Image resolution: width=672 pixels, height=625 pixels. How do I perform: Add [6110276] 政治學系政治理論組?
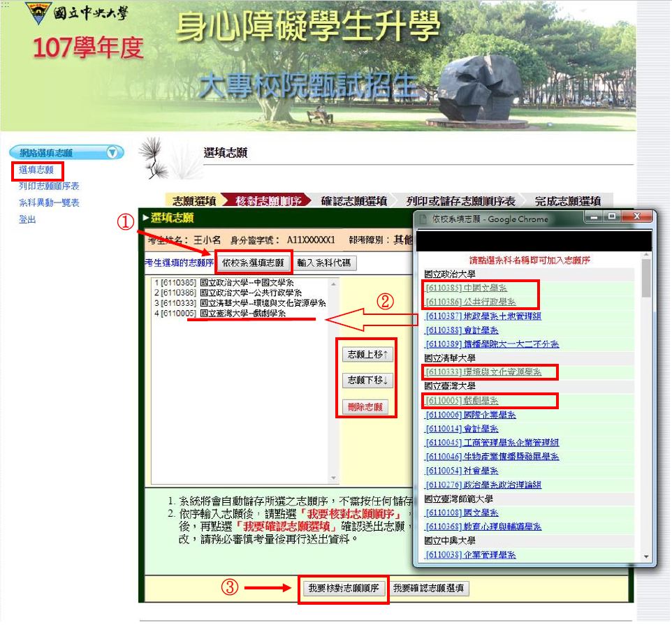tap(483, 485)
